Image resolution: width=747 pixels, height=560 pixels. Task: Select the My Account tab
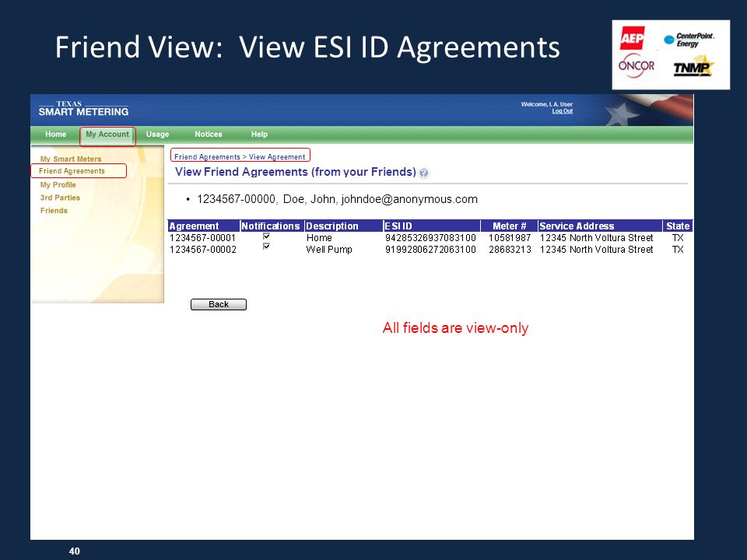[x=107, y=135]
